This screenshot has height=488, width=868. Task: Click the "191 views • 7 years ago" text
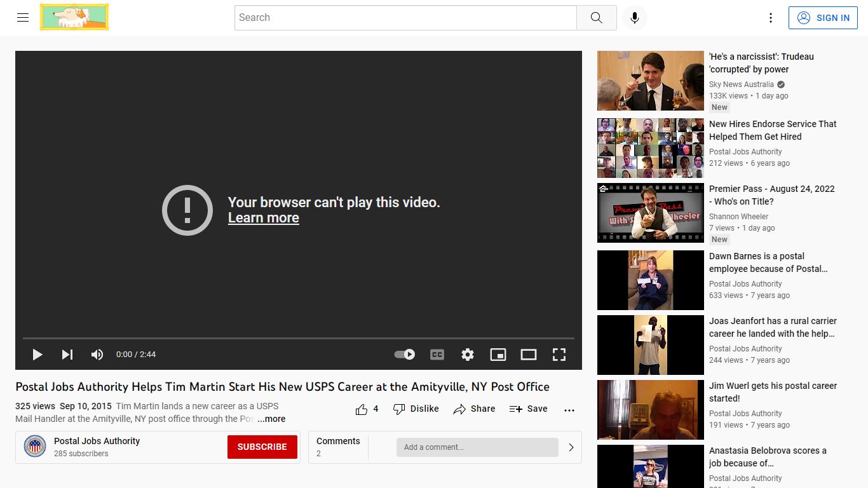click(x=750, y=425)
